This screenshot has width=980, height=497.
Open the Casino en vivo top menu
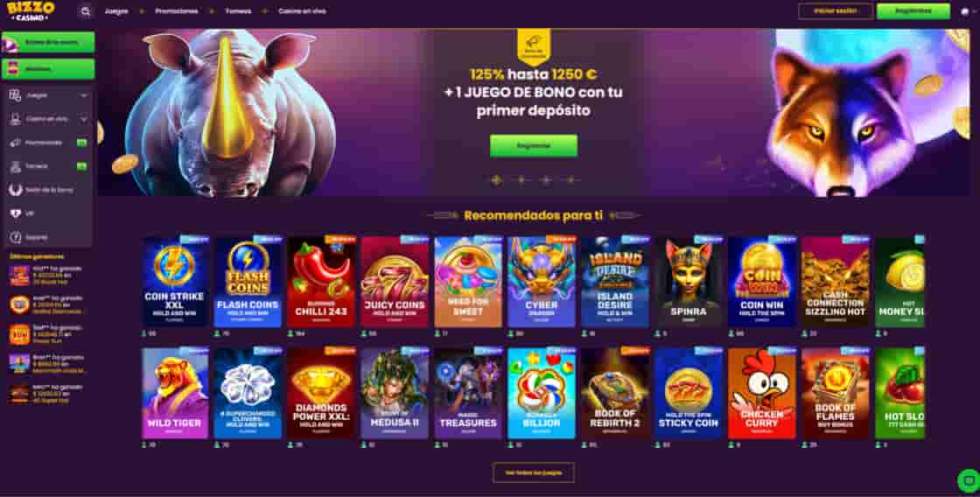coord(302,11)
